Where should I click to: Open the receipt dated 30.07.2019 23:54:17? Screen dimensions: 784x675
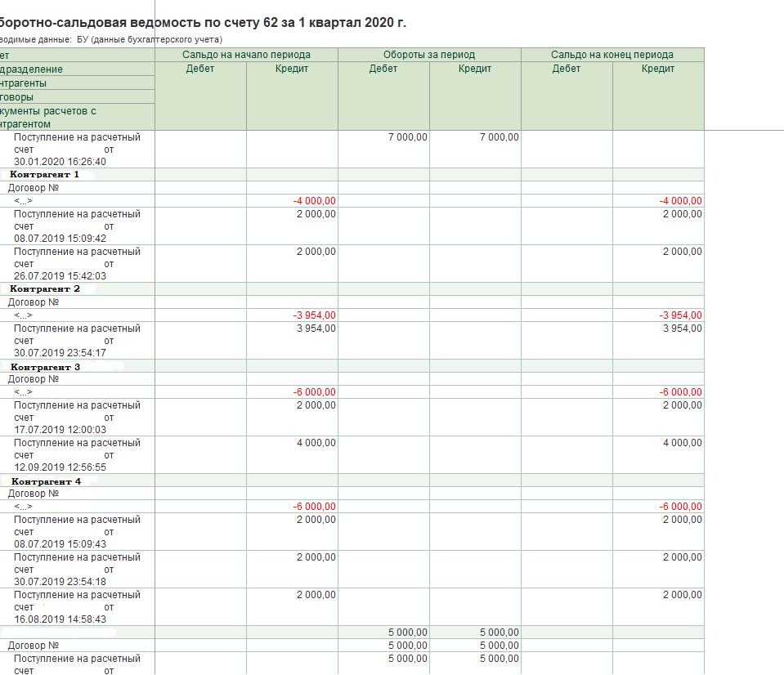pyautogui.click(x=77, y=341)
